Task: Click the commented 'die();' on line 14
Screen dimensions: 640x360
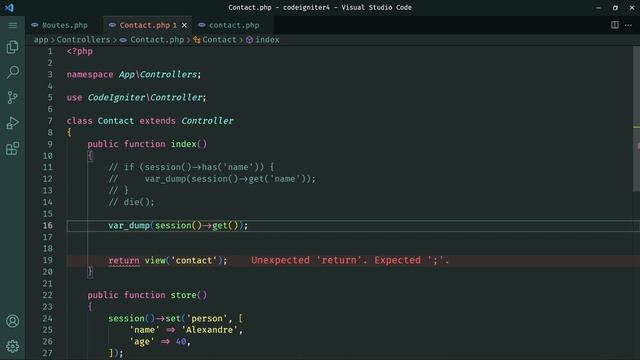Action: [139, 202]
